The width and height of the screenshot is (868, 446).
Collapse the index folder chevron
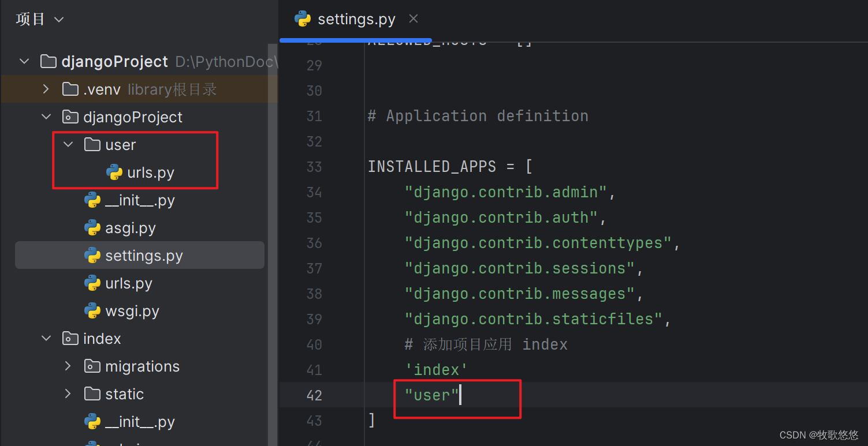[x=46, y=338]
